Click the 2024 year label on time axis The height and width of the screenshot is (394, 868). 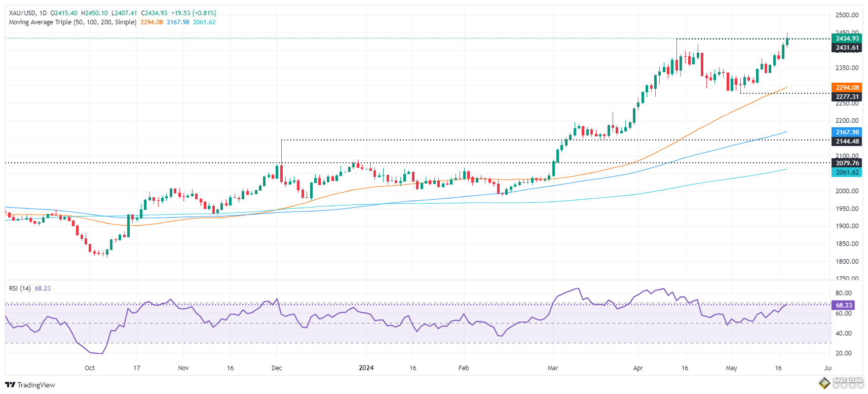point(366,368)
